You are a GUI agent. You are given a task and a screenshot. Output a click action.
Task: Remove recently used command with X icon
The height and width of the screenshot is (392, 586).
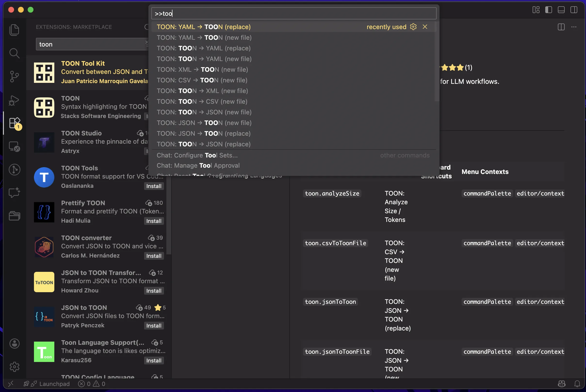point(425,27)
